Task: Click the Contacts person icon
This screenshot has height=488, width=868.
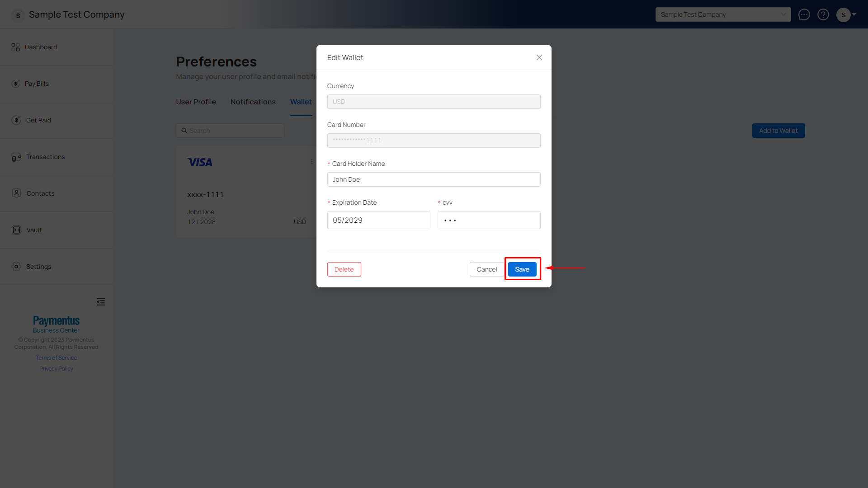Action: click(x=17, y=193)
